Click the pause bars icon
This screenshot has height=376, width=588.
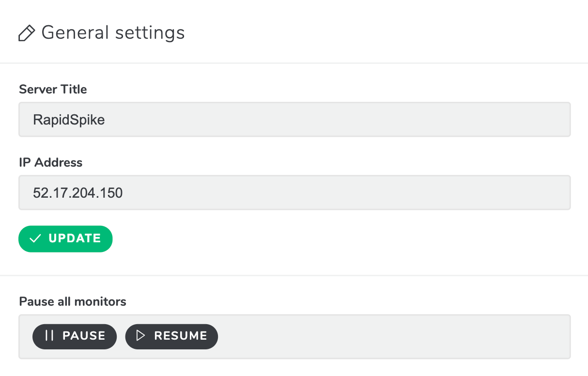49,336
